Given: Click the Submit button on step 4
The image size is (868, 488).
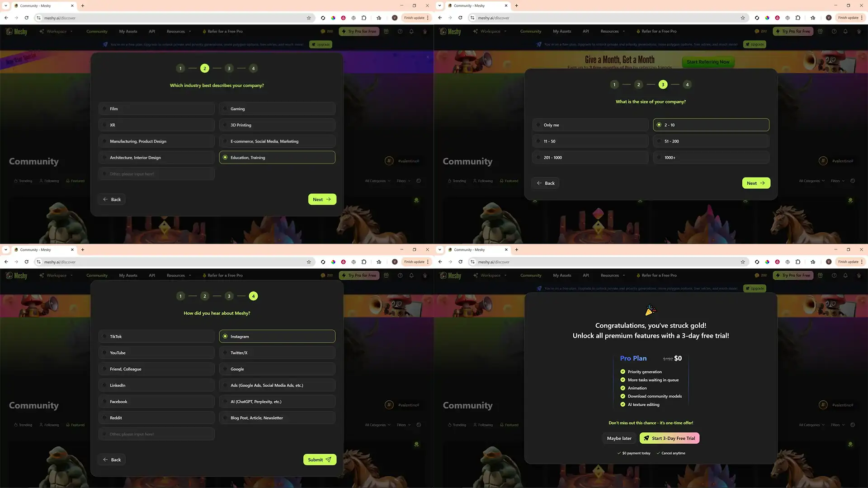Looking at the screenshot, I should coord(319,460).
